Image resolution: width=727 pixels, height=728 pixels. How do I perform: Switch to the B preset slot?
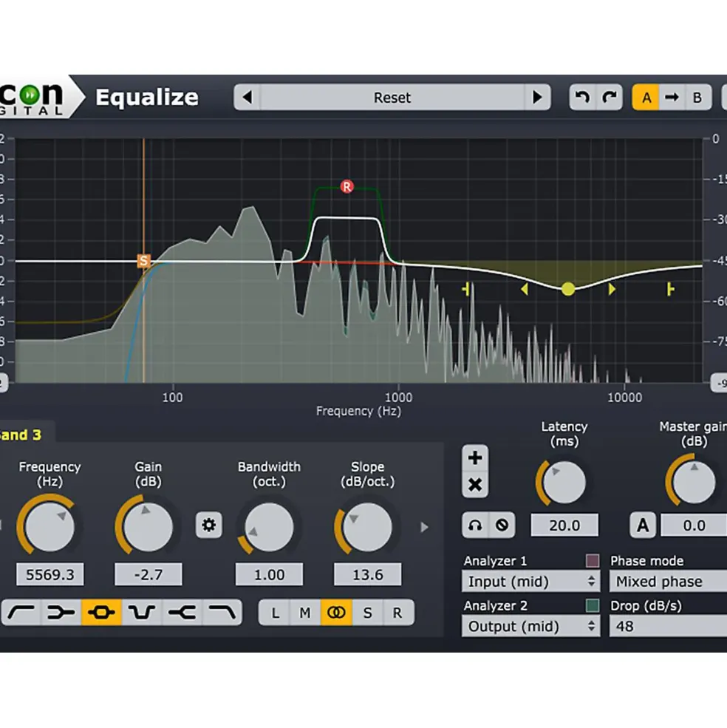click(697, 98)
